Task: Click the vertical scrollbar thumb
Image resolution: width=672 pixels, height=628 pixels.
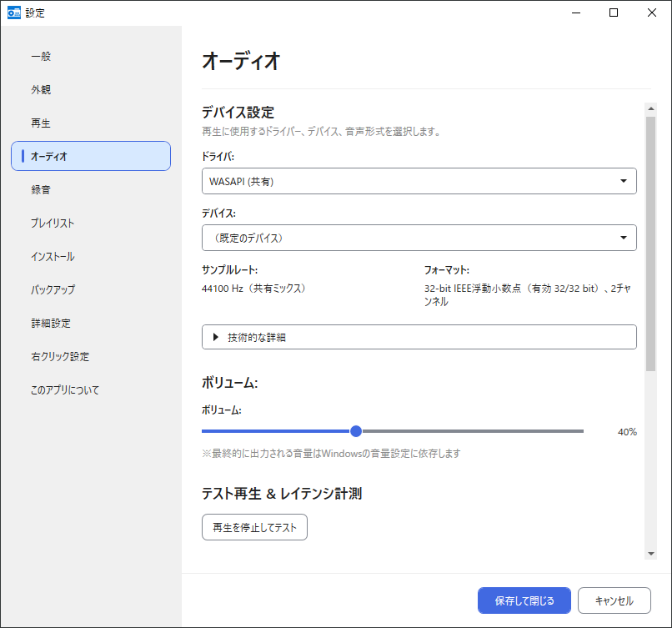Action: tap(651, 244)
